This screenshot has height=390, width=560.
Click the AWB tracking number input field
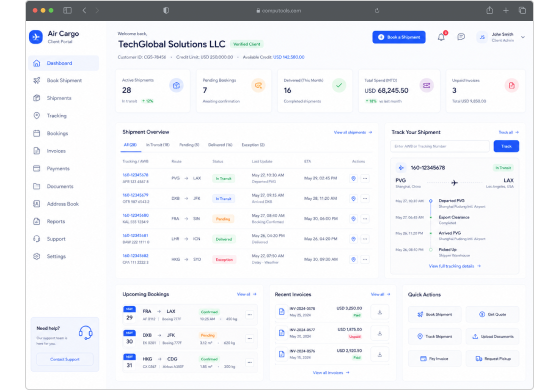(440, 146)
